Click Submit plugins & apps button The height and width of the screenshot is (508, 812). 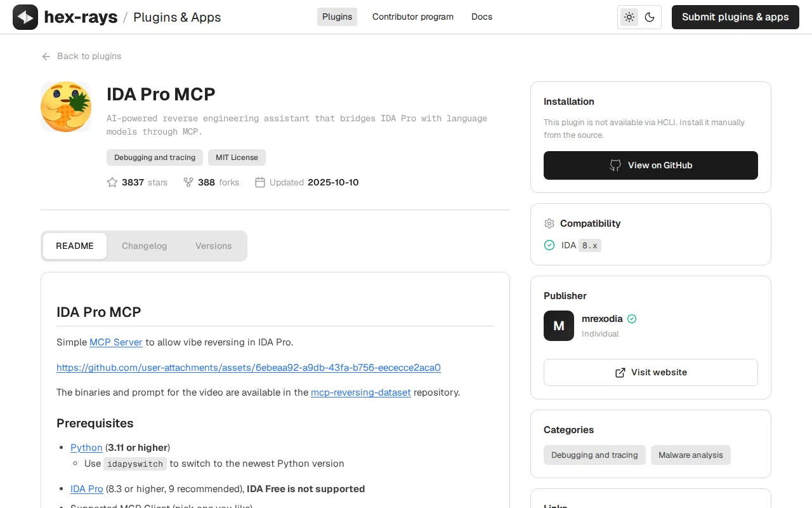click(x=735, y=17)
